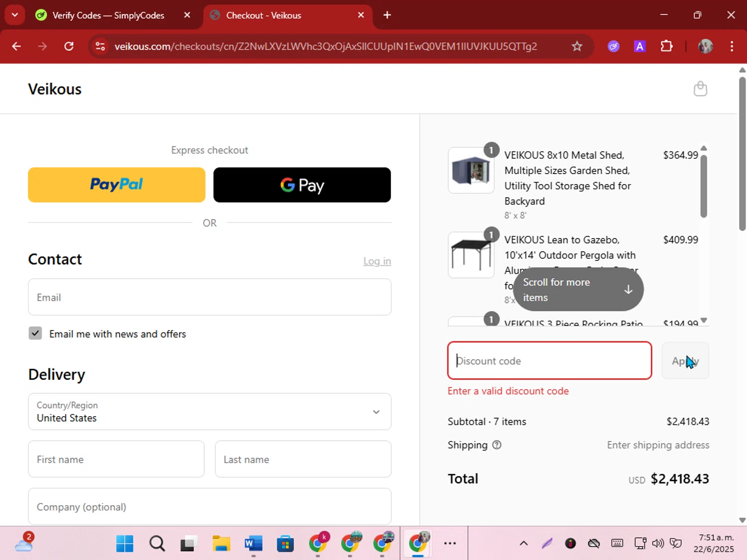Click the Email input field
This screenshot has width=747, height=560.
[x=210, y=297]
